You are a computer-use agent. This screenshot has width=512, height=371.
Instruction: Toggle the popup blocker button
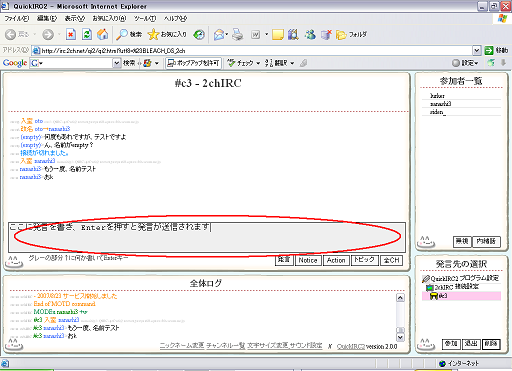193,63
